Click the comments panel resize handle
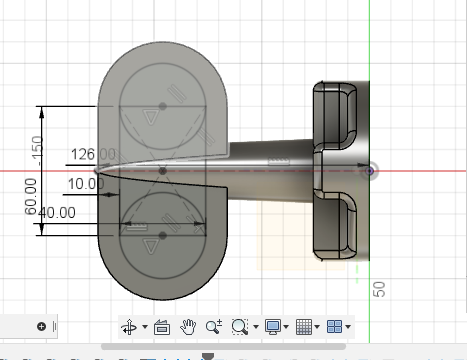The height and width of the screenshot is (360, 467). pyautogui.click(x=55, y=326)
